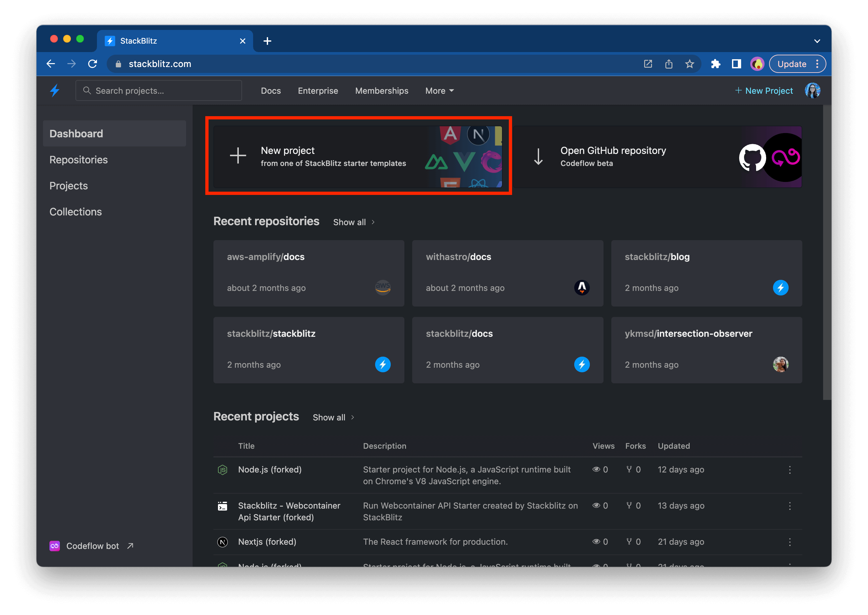
Task: Click the Search projects input field
Action: click(x=159, y=90)
